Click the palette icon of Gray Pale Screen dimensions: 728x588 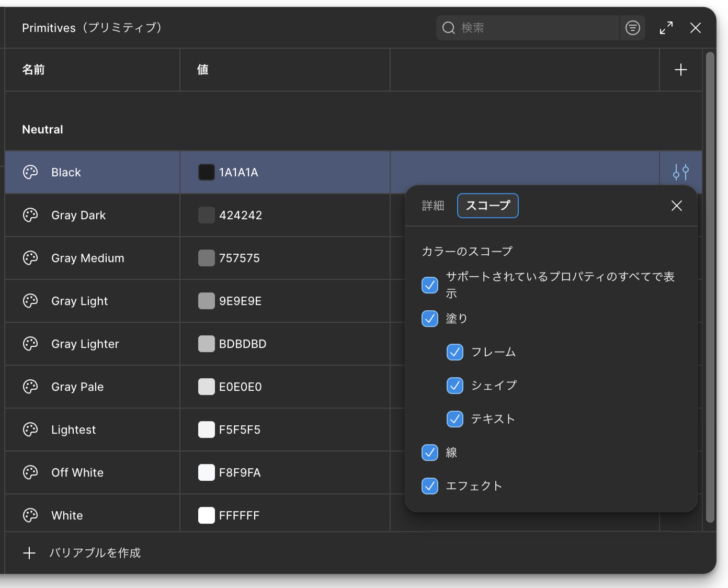tap(30, 387)
